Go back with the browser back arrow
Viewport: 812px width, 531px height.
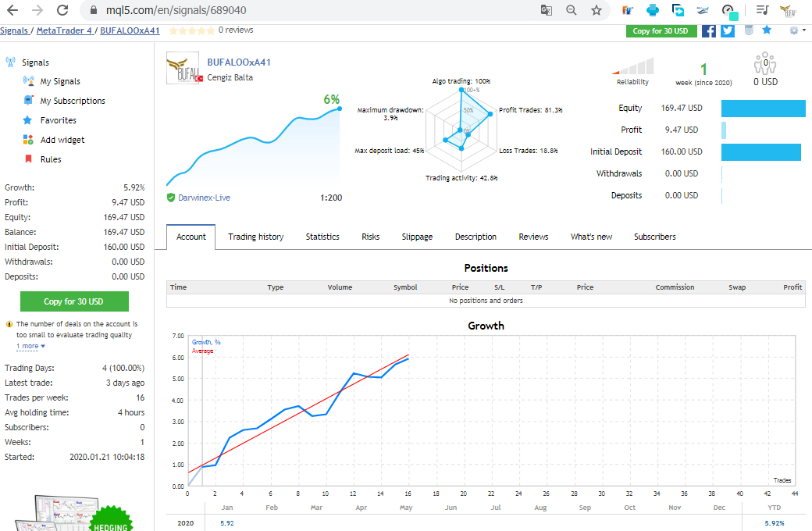[12, 10]
